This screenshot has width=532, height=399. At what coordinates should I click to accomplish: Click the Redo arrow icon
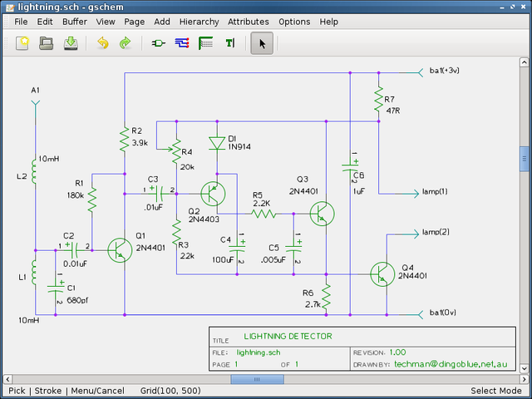[126, 43]
